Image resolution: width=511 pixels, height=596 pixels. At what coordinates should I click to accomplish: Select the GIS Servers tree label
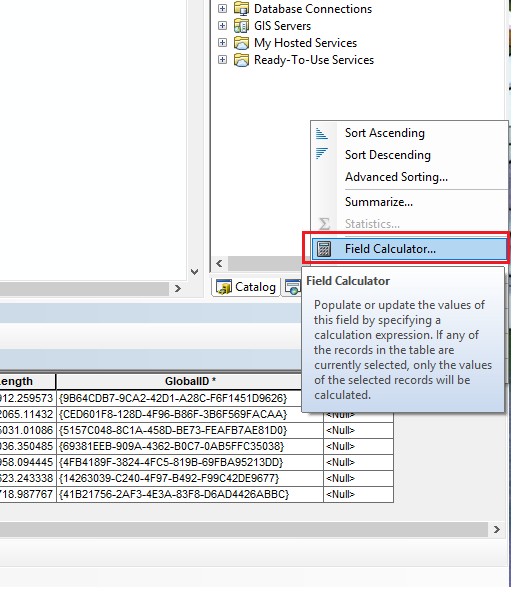[x=282, y=26]
